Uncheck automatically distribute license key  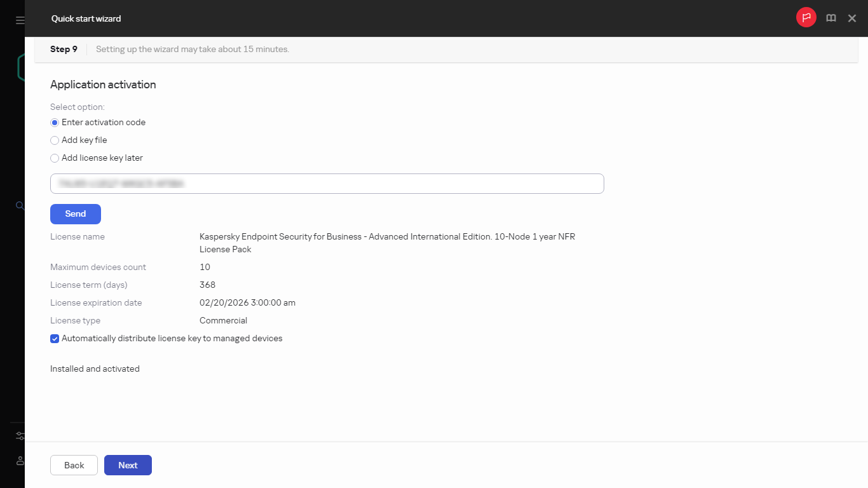[x=55, y=338]
